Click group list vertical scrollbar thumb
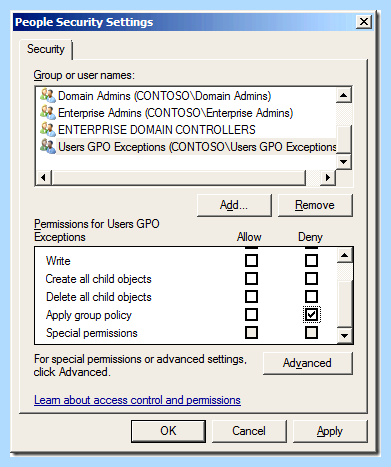Viewport: 391px width, 467px height. (x=344, y=139)
